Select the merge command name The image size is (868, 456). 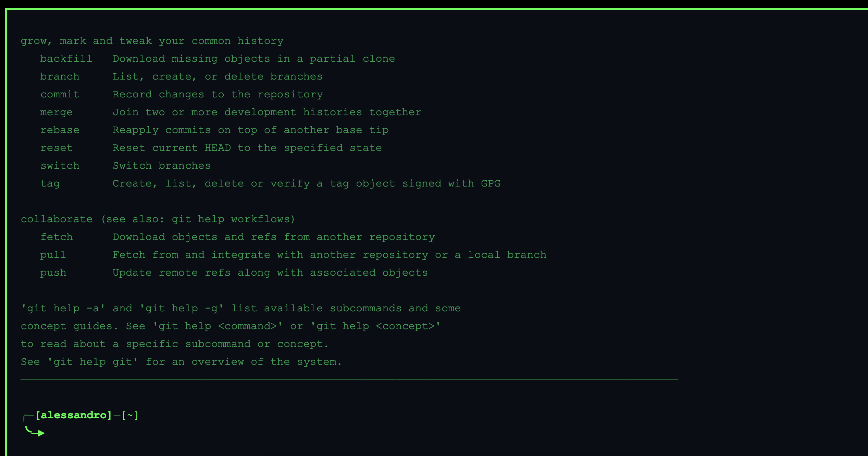coord(56,112)
